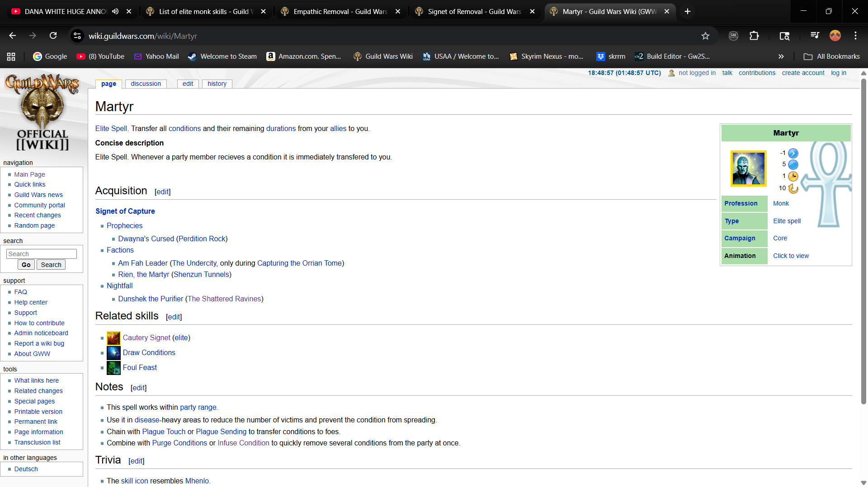Open the Plague Sending link in notes
This screenshot has width=868, height=487.
(x=221, y=431)
